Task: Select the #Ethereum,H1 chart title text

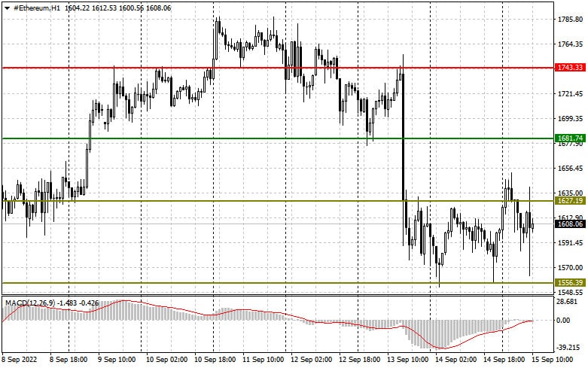Action: pyautogui.click(x=37, y=8)
